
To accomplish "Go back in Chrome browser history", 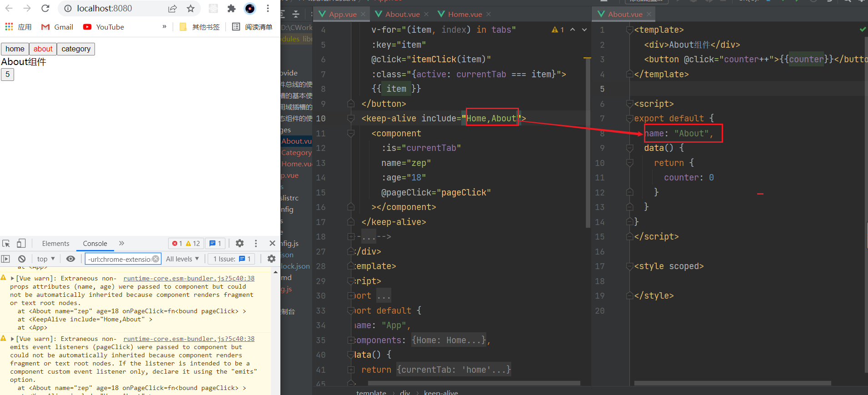I will (9, 8).
